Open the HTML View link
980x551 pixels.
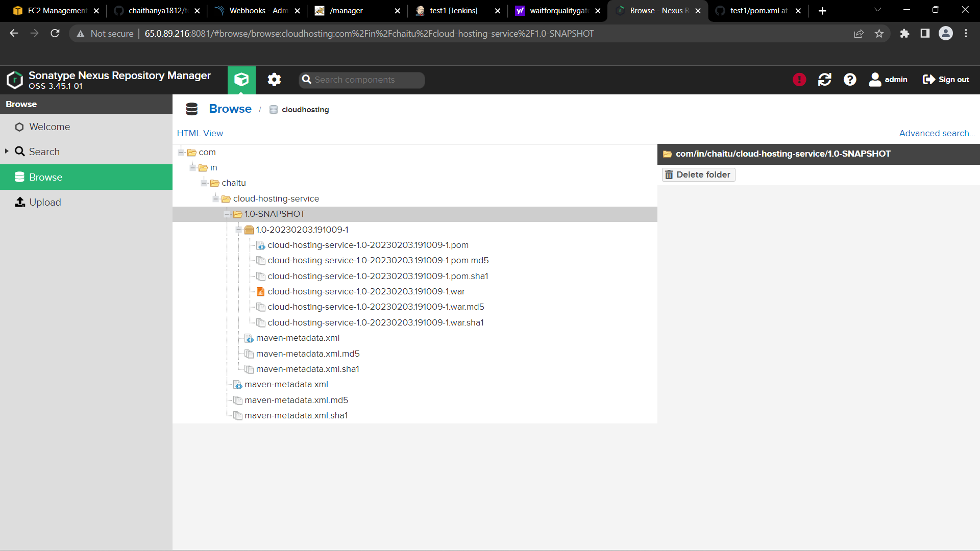[x=200, y=133]
